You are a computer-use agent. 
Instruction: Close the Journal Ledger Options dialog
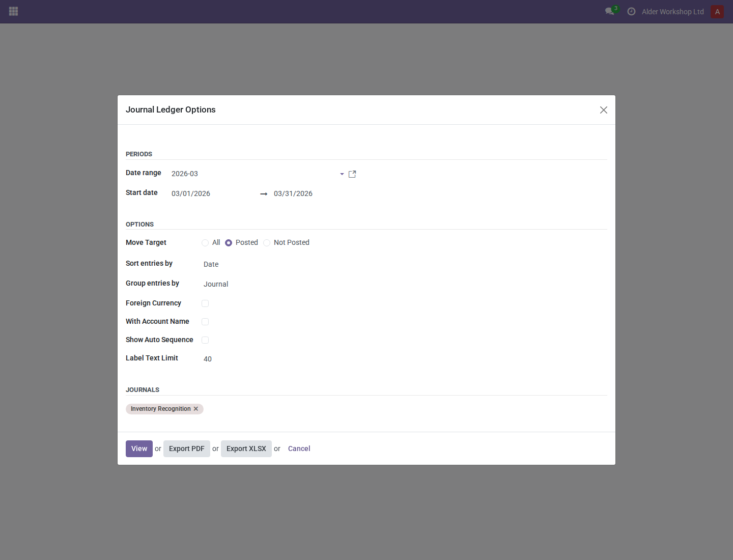tap(604, 110)
